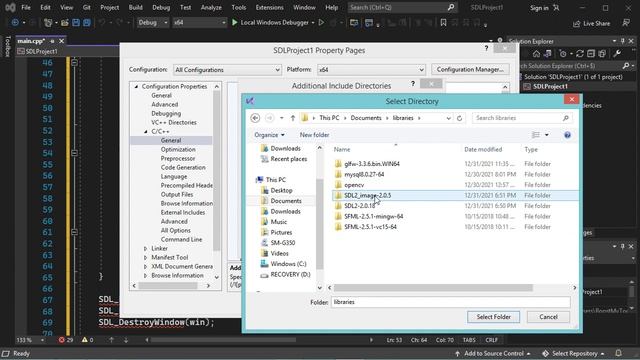Click the Start Without Debugging outline play icon
Image resolution: width=640 pixels, height=360 pixels.
coord(321,22)
